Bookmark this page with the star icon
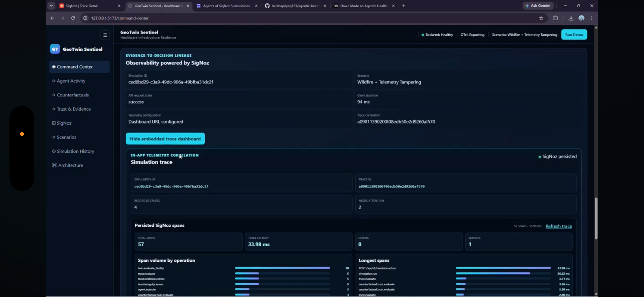 [541, 18]
